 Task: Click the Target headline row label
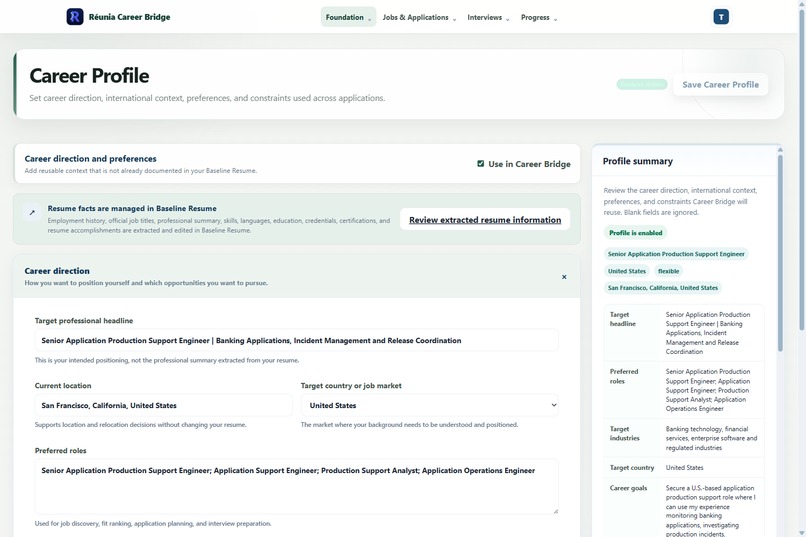pos(622,319)
